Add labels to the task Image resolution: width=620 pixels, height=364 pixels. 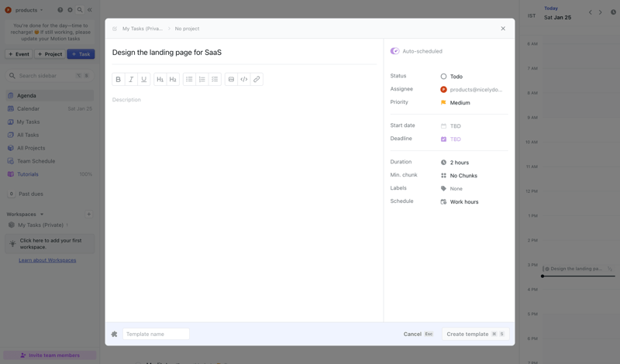pos(452,188)
